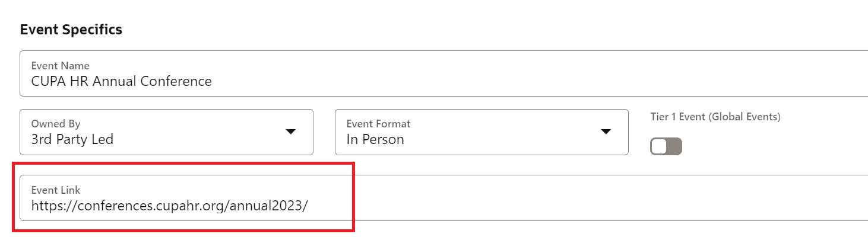Click the Owned By dropdown arrow

(290, 132)
